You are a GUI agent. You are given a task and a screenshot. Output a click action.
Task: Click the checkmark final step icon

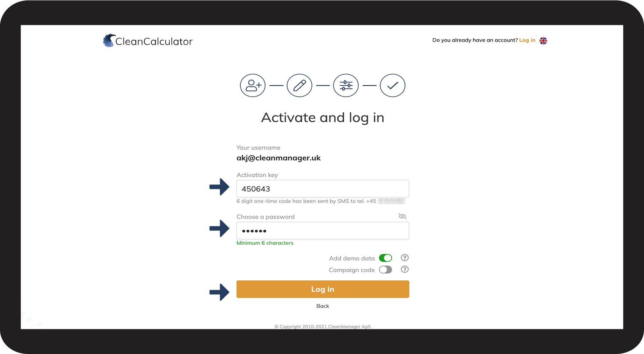pos(393,85)
